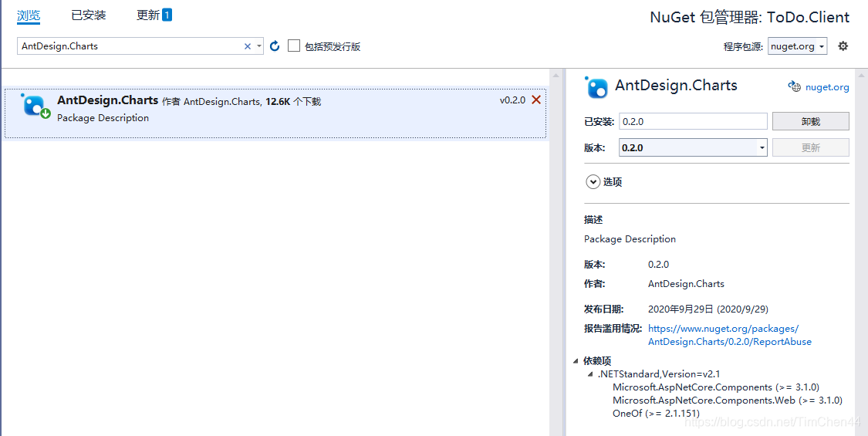Screen dimensions: 868x436
Task: Click the globe icon beside nuget.org link
Action: click(795, 86)
